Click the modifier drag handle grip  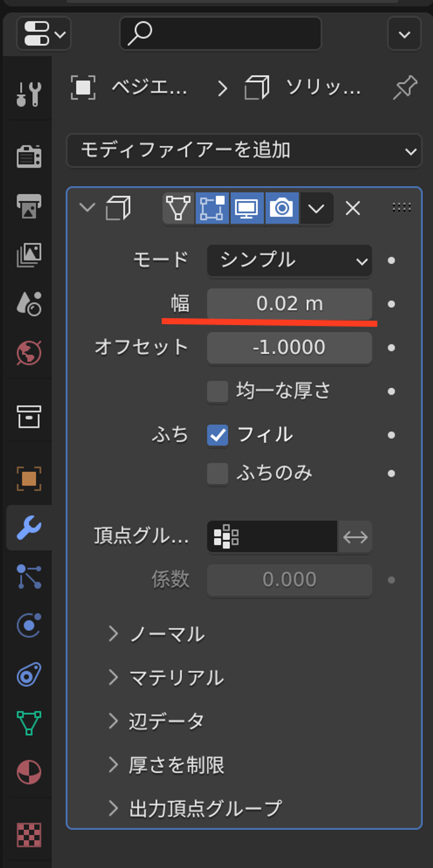402,207
